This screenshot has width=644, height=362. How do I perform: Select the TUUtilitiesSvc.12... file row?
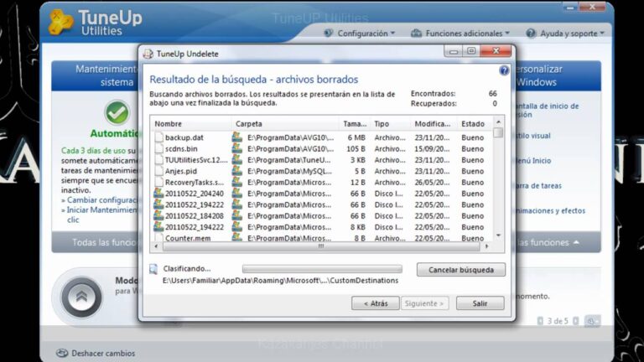[322, 160]
